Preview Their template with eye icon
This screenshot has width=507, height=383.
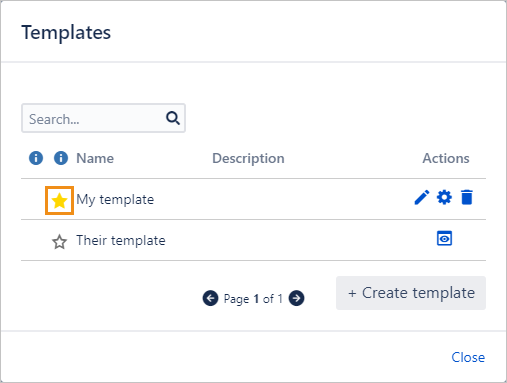click(444, 238)
